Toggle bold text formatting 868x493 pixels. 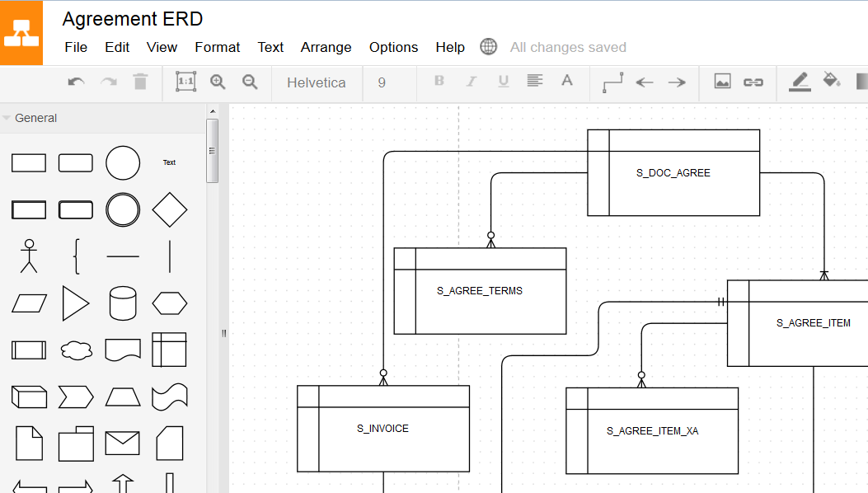pos(439,82)
